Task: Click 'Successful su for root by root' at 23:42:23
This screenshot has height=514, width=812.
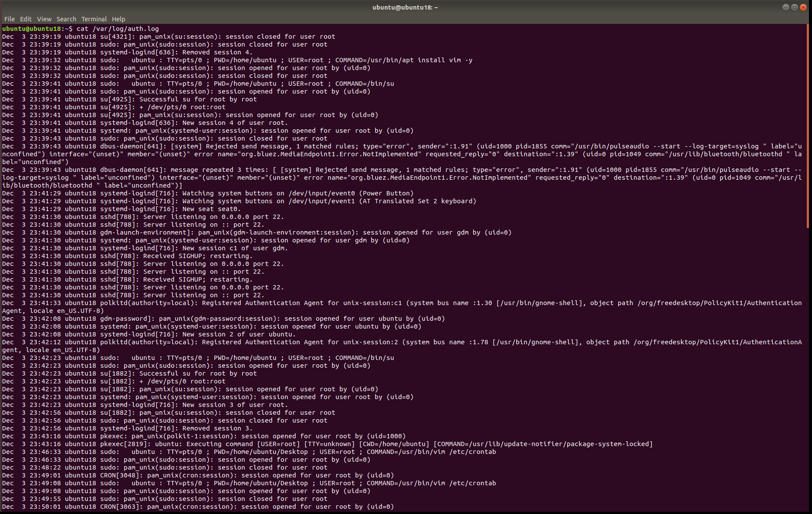Action: tap(198, 373)
